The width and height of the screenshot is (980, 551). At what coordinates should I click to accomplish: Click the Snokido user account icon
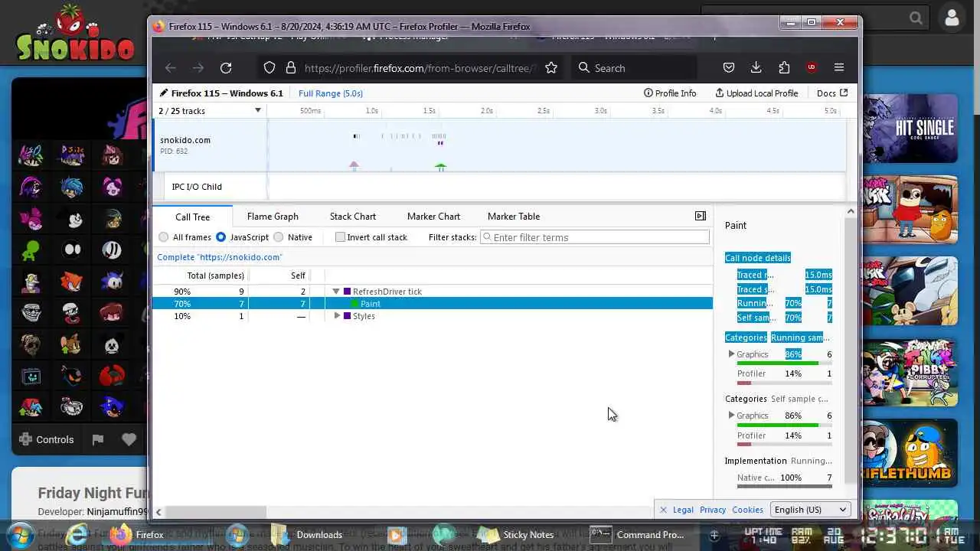coord(952,18)
